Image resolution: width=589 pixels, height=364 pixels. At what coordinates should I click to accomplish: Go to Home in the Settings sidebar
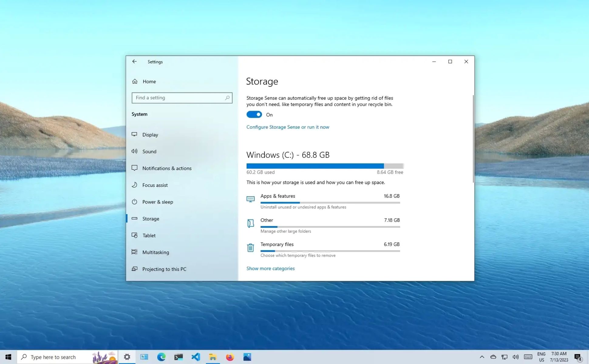click(x=149, y=81)
